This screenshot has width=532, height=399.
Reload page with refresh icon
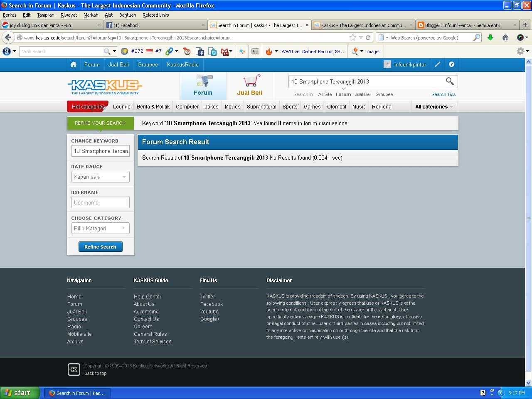pos(368,37)
